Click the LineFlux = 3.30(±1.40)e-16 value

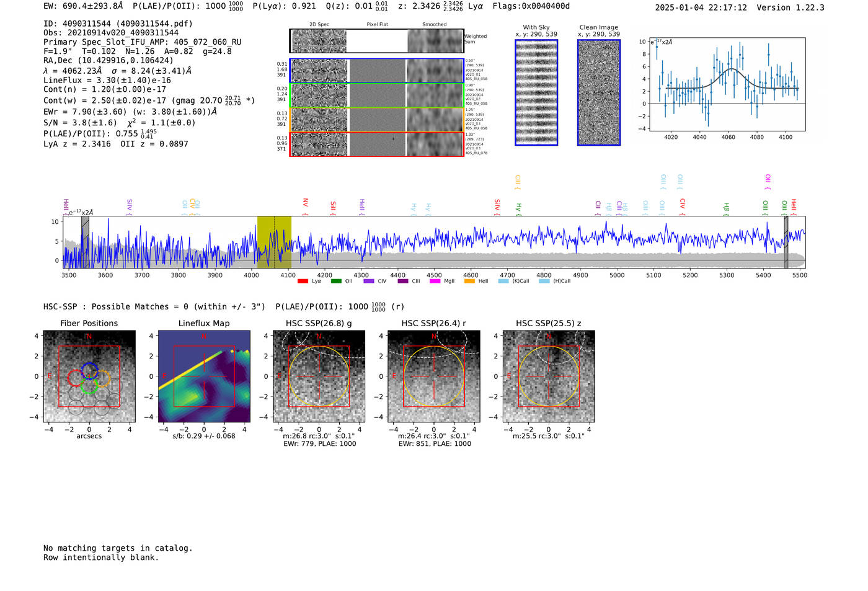(107, 80)
